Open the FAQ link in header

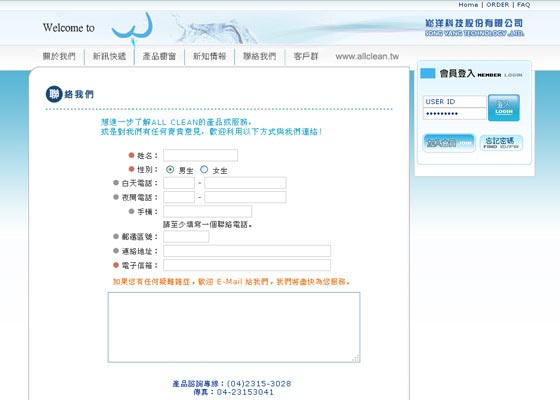click(x=524, y=5)
